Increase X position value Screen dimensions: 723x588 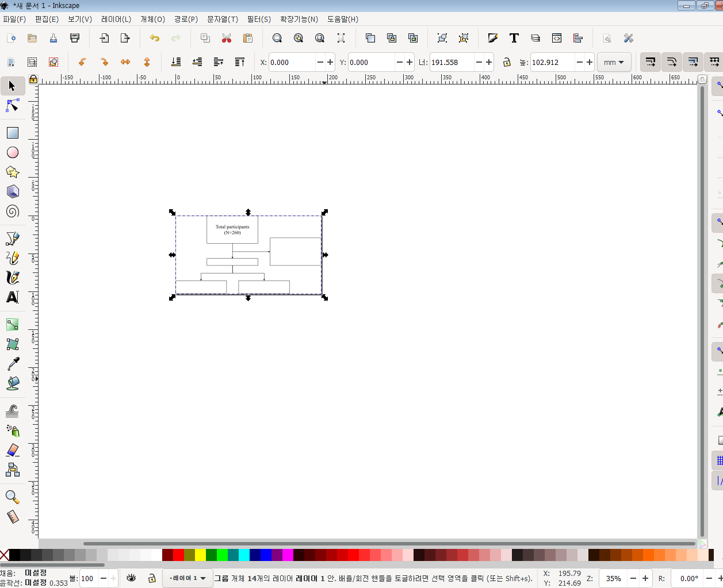(x=330, y=62)
